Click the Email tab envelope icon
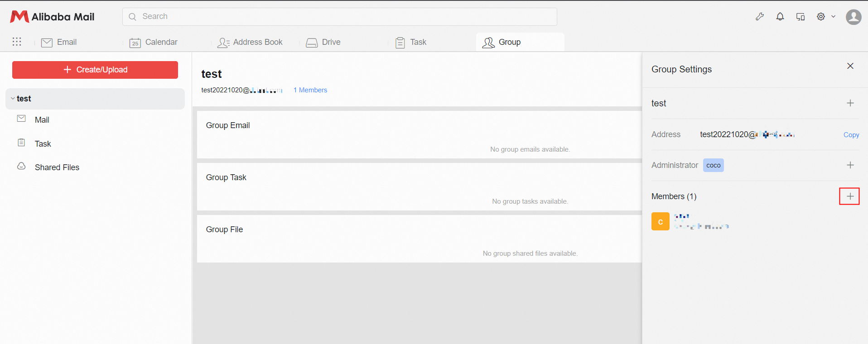 pos(47,43)
